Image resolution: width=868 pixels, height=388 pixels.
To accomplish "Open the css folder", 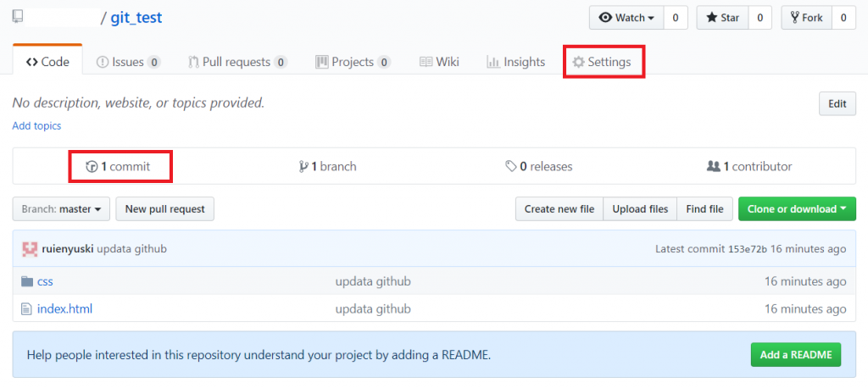I will coord(45,281).
